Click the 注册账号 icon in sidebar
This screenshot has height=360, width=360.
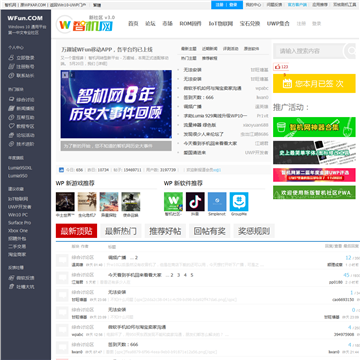coord(11,67)
